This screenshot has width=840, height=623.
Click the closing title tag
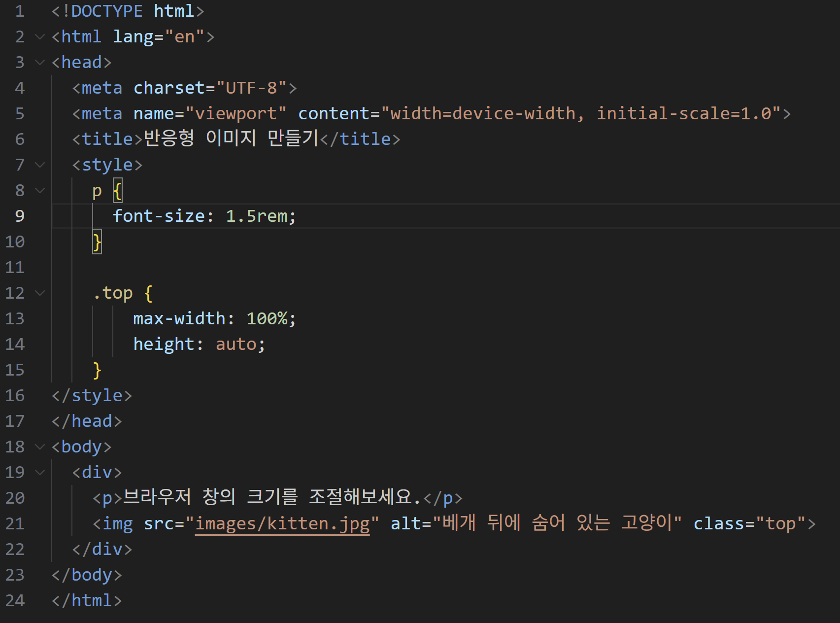360,139
